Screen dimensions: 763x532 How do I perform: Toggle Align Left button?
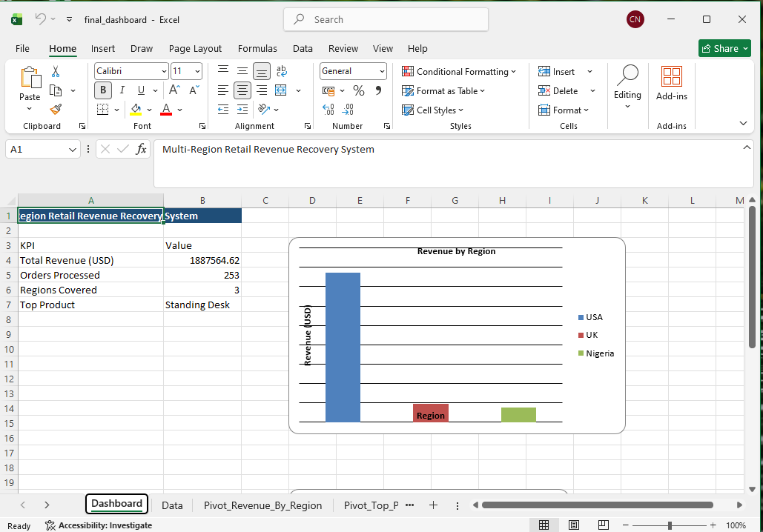click(223, 90)
